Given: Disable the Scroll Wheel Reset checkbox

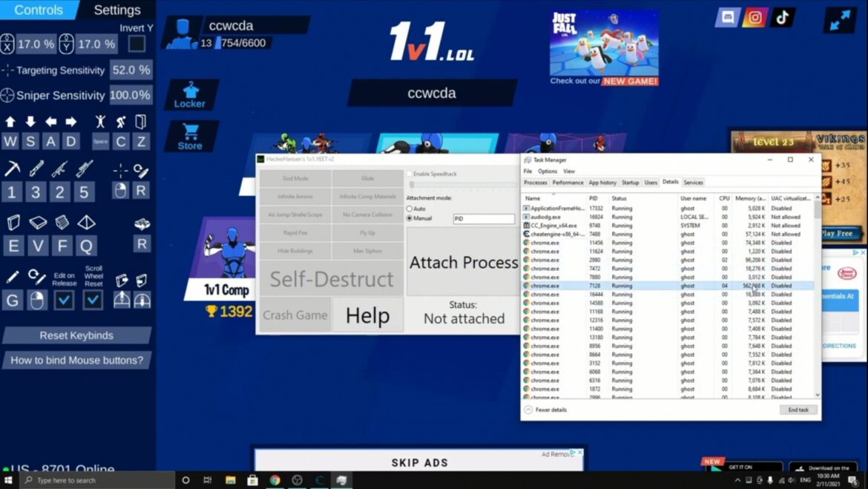Looking at the screenshot, I should pos(93,300).
